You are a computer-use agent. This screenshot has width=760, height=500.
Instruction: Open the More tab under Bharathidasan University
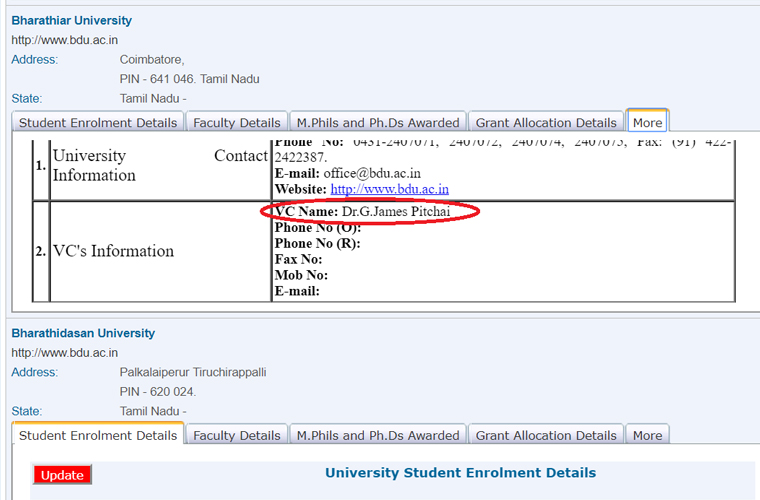click(x=648, y=436)
